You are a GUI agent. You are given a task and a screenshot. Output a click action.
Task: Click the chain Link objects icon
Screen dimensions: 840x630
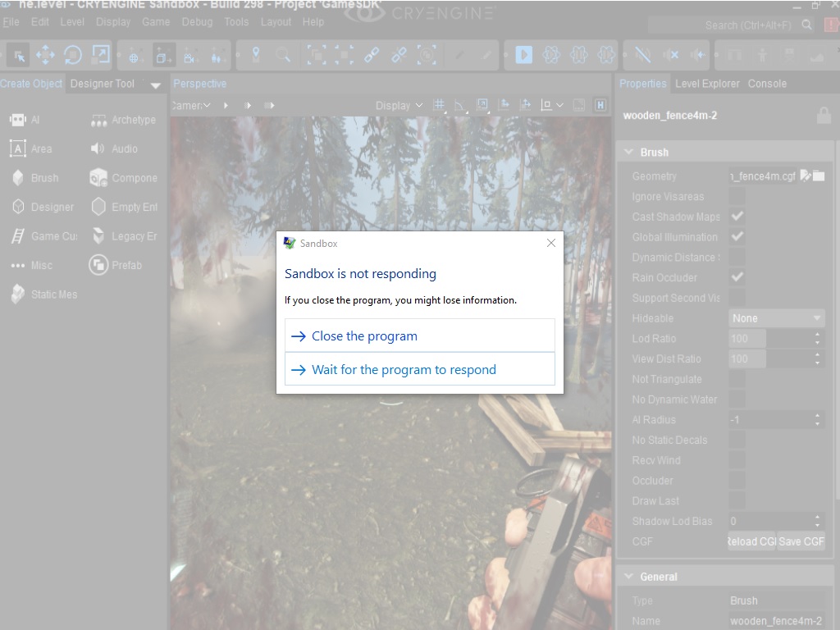tap(372, 55)
